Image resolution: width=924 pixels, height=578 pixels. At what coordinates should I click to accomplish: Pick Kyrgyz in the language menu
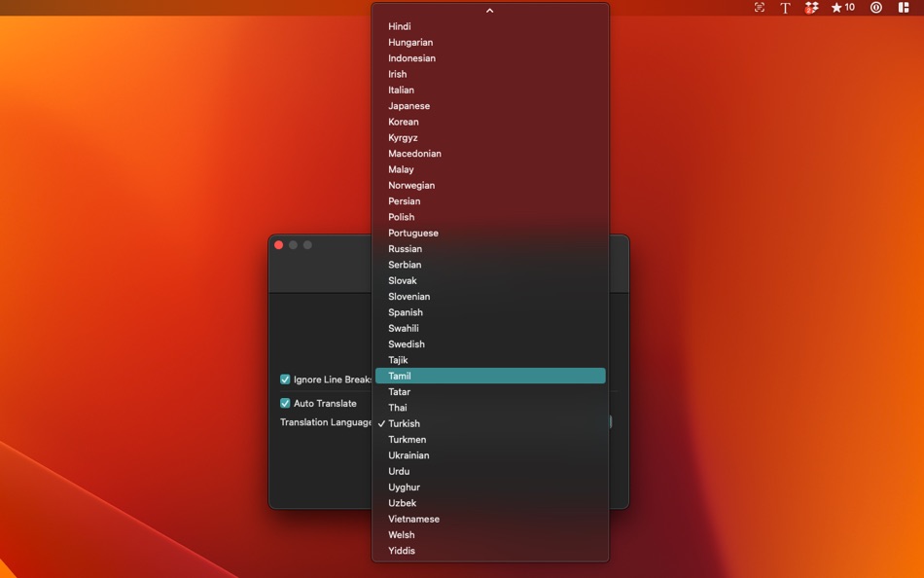pyautogui.click(x=490, y=138)
